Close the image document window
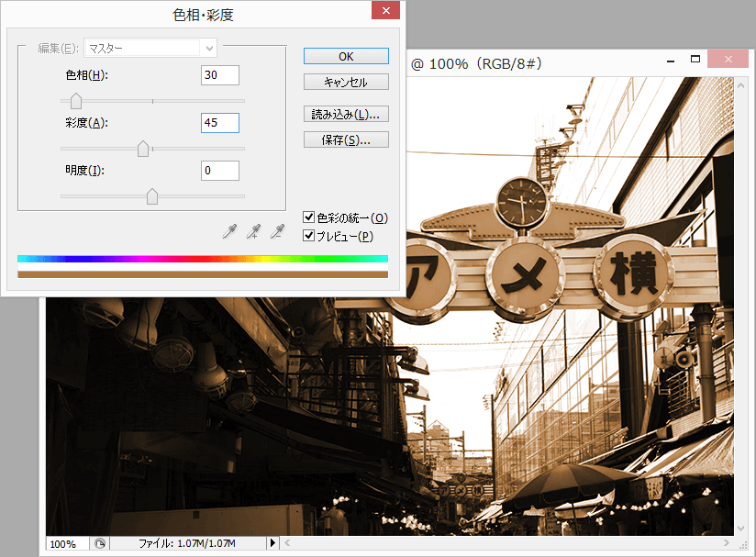This screenshot has width=756, height=557. coord(728,59)
